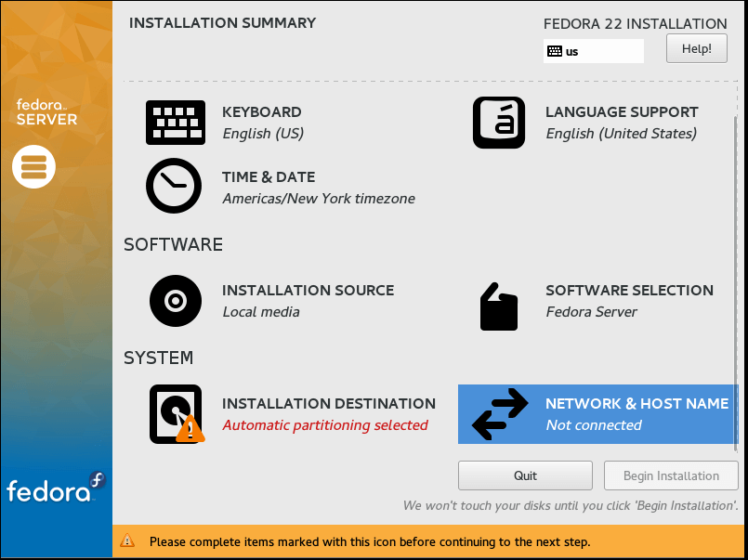
Task: Click the warning icon in the bottom notice bar
Action: tap(127, 540)
